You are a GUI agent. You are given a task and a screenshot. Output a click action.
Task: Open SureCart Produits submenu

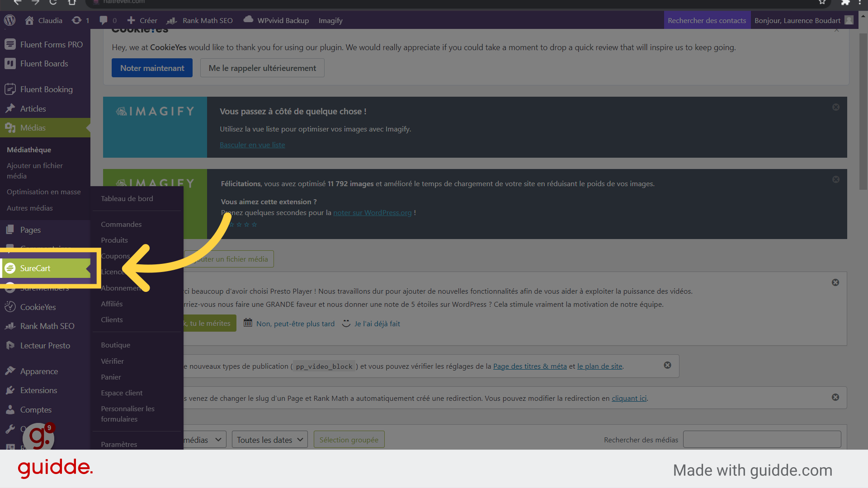[x=114, y=240]
